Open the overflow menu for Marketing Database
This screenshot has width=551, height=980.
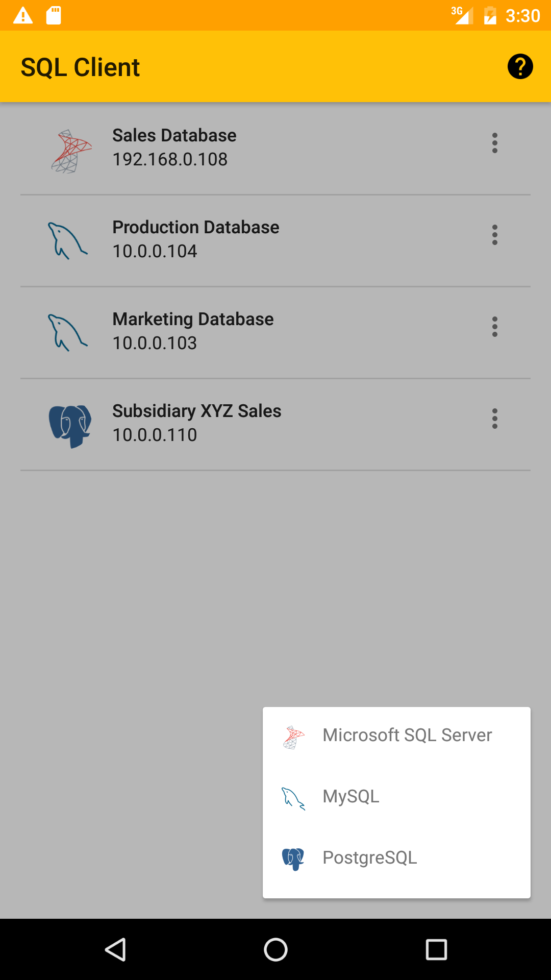pyautogui.click(x=494, y=327)
